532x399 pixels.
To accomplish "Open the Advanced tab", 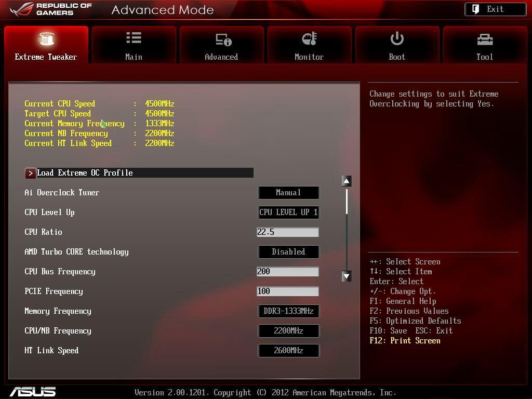I will [x=221, y=45].
